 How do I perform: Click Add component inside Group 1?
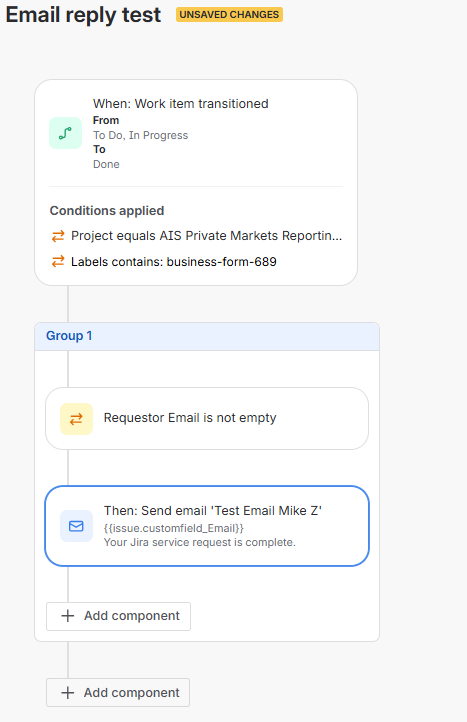click(118, 616)
